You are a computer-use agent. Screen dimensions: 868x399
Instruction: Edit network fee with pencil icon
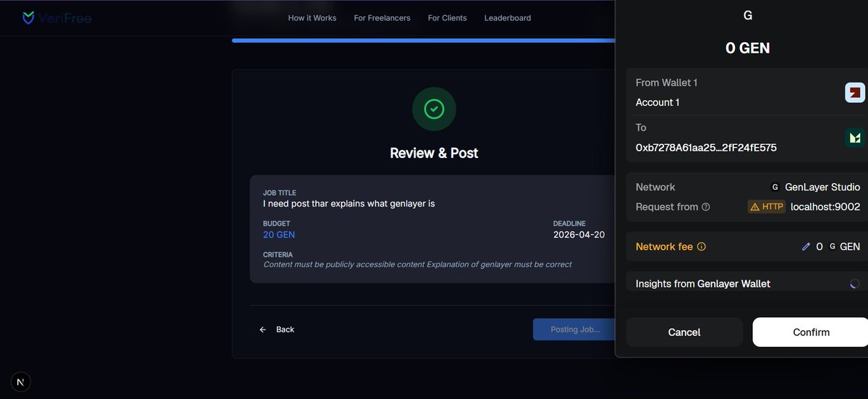[806, 247]
